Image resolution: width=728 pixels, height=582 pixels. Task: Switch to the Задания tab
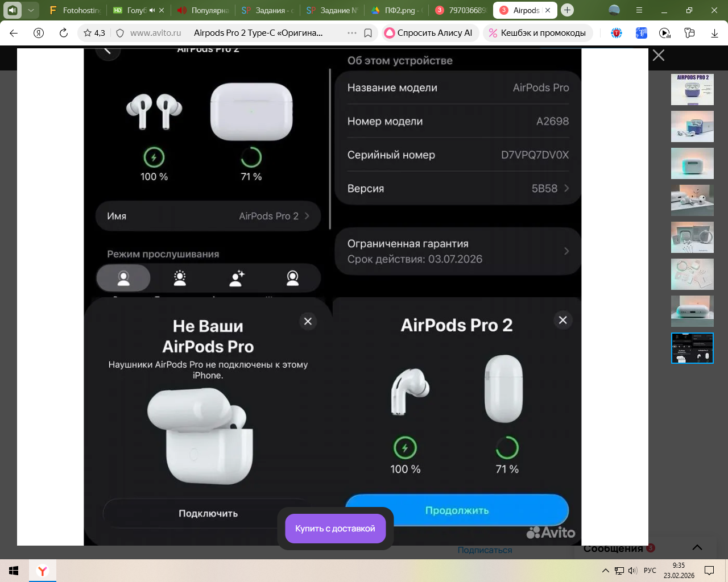click(x=268, y=10)
